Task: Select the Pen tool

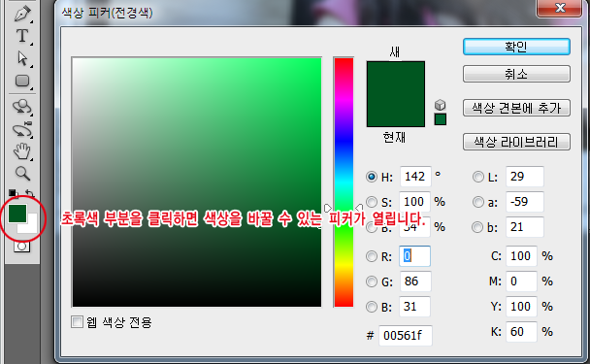Action: click(x=22, y=14)
